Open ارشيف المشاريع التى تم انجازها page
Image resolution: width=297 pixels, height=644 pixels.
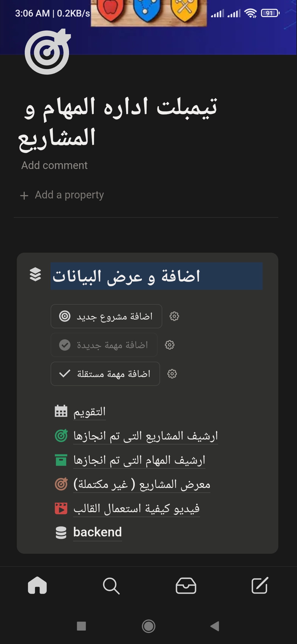pyautogui.click(x=145, y=436)
